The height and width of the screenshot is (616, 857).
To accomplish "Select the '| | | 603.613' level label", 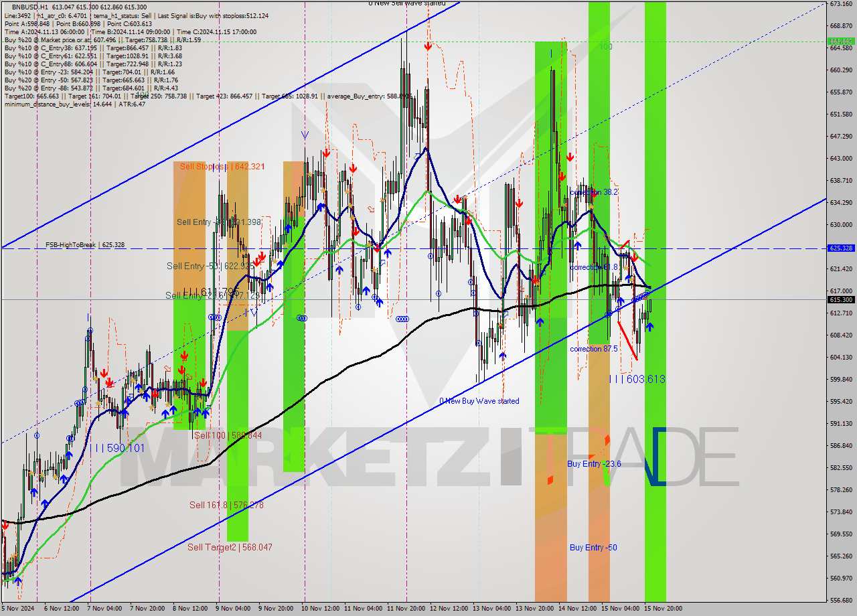I will pyautogui.click(x=637, y=379).
